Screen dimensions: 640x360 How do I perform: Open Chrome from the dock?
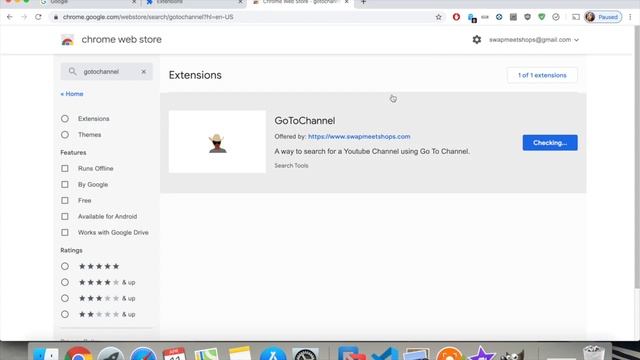click(x=78, y=353)
